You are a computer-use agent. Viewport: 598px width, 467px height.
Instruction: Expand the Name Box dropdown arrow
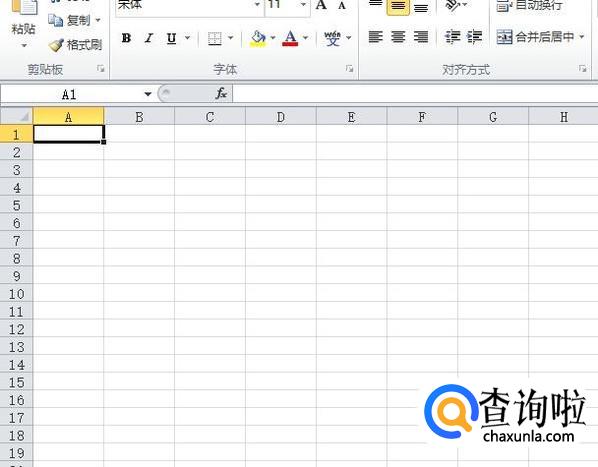148,94
